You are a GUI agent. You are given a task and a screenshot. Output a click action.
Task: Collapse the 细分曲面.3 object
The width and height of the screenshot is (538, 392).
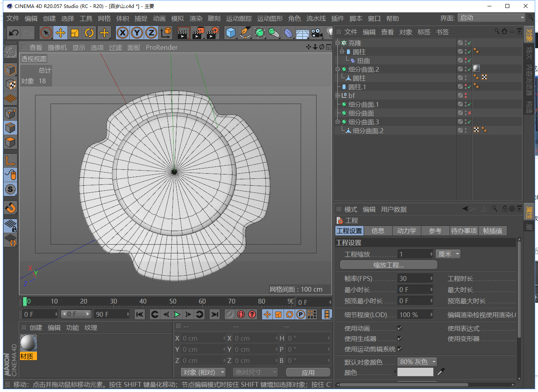point(338,122)
